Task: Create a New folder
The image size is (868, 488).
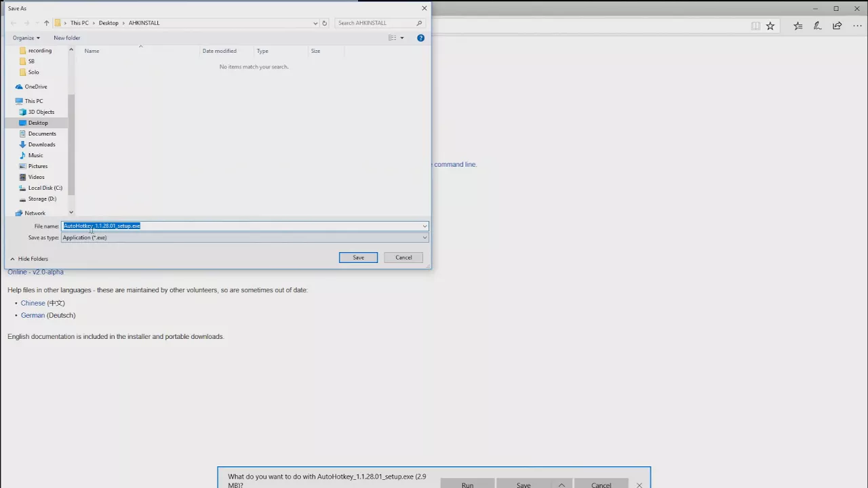Action: click(x=67, y=38)
